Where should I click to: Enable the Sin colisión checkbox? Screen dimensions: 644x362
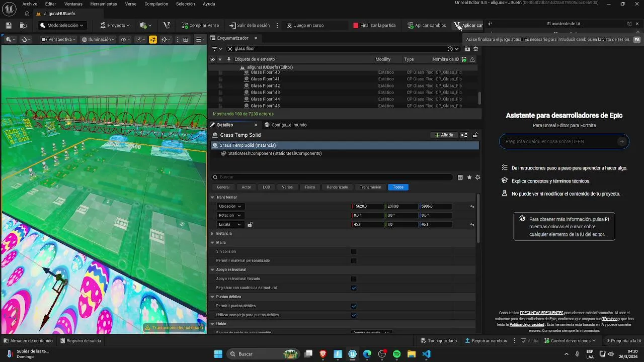[354, 252]
